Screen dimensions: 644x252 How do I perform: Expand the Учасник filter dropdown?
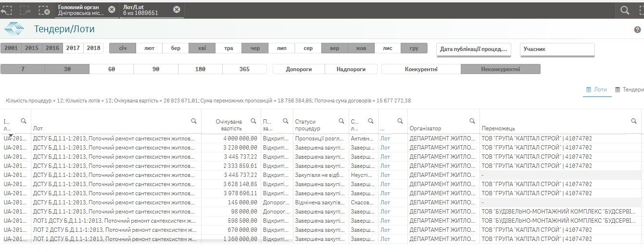tap(557, 49)
